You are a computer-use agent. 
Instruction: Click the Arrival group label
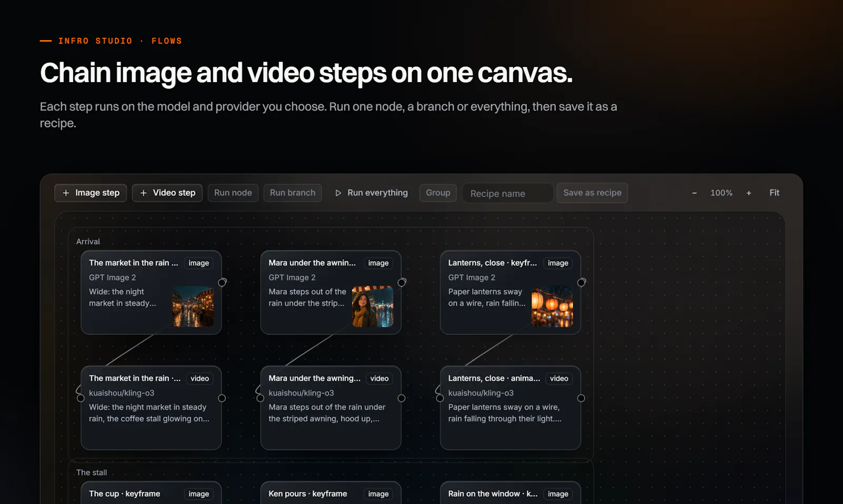coord(88,242)
